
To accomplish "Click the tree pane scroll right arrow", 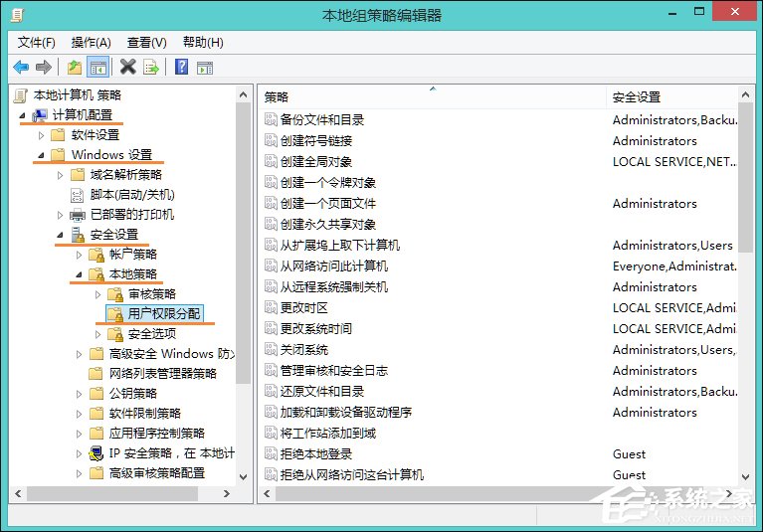I will pyautogui.click(x=226, y=493).
